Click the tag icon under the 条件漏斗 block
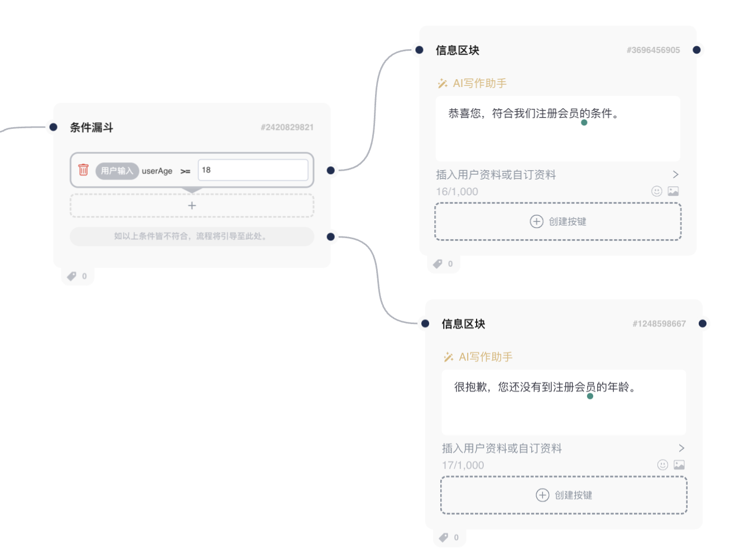This screenshot has height=560, width=740. point(72,276)
